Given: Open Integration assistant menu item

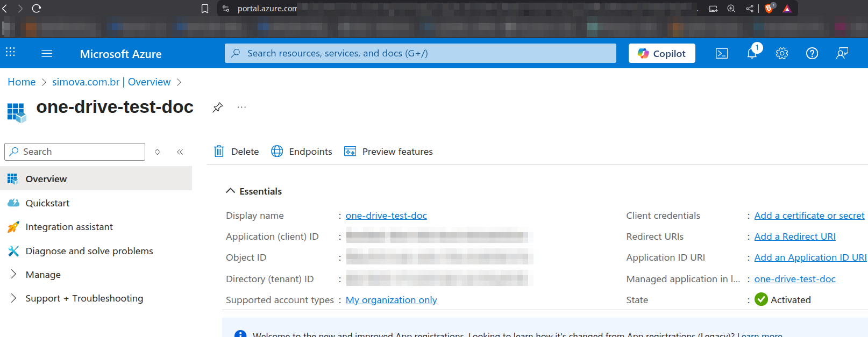Looking at the screenshot, I should tap(69, 227).
